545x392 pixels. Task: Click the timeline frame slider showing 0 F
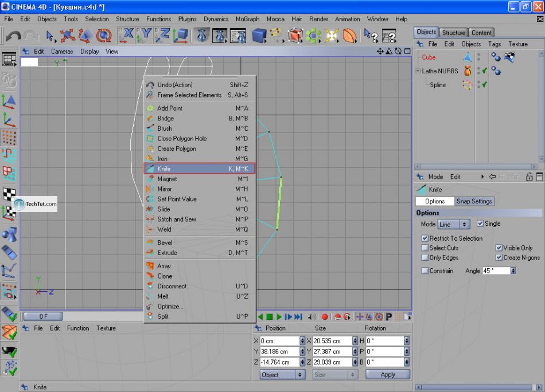(x=43, y=316)
